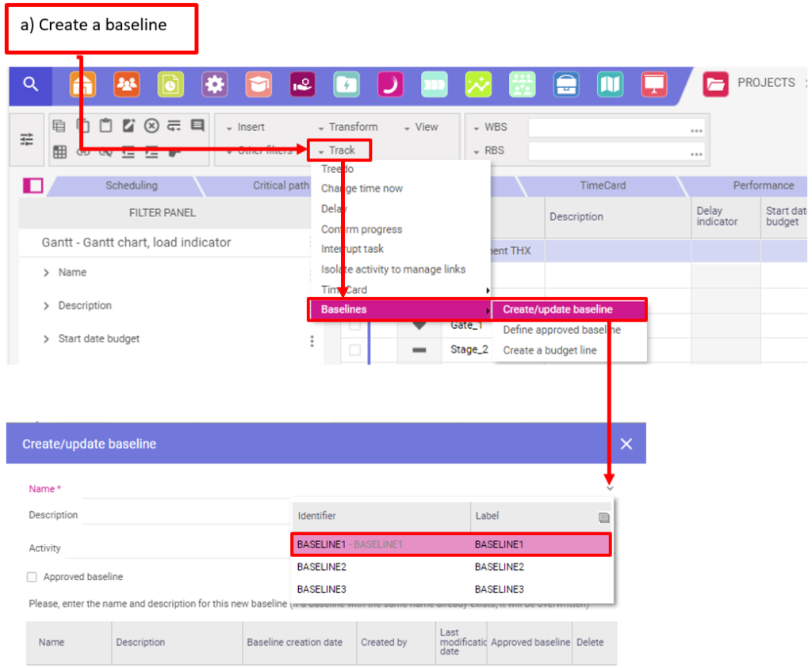This screenshot has height=668, width=812.
Task: Open the graduation cap module icon
Action: pos(259,85)
